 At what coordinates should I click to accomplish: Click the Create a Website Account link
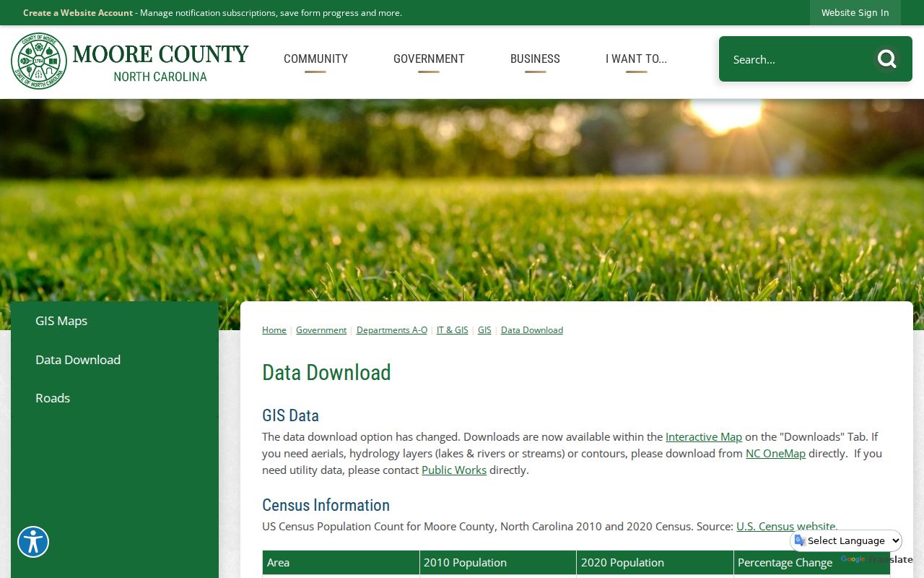pos(78,13)
